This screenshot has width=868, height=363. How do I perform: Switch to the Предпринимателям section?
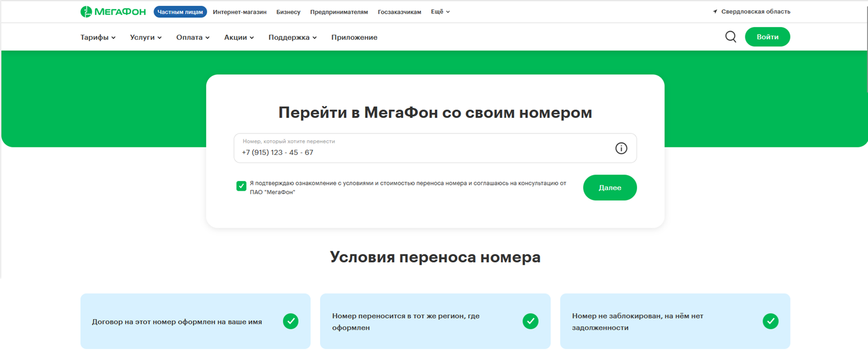coord(339,12)
